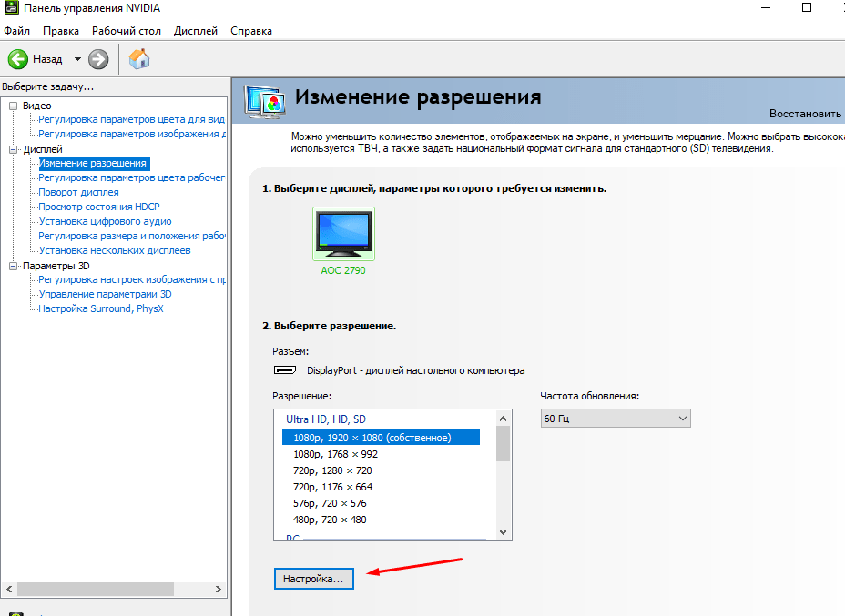The height and width of the screenshot is (616, 845).
Task: Open the refresh rate dropdown 60 Гц
Action: click(615, 419)
